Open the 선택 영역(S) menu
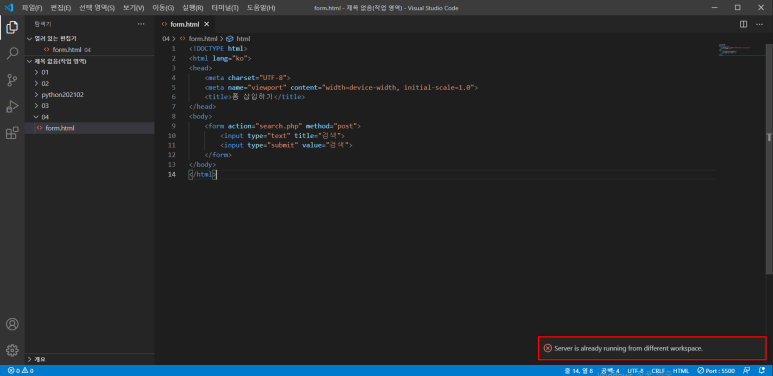 [x=97, y=8]
